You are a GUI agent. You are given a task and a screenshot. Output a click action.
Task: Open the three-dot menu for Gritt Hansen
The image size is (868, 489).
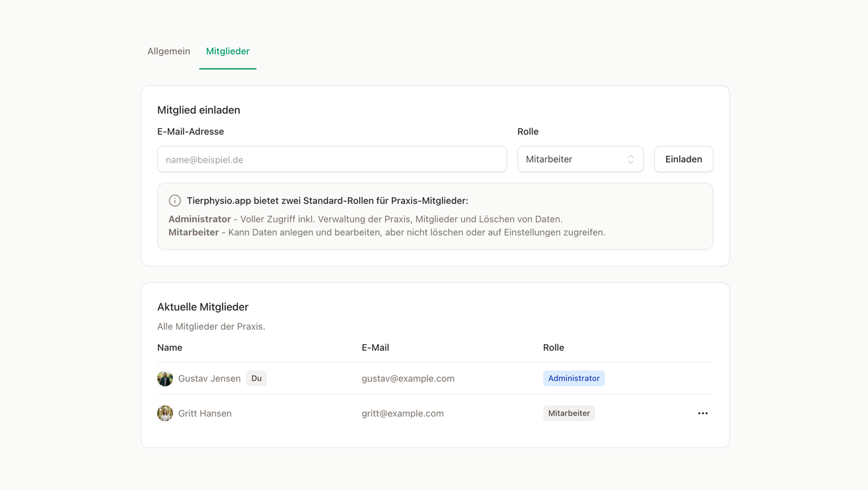pyautogui.click(x=702, y=413)
